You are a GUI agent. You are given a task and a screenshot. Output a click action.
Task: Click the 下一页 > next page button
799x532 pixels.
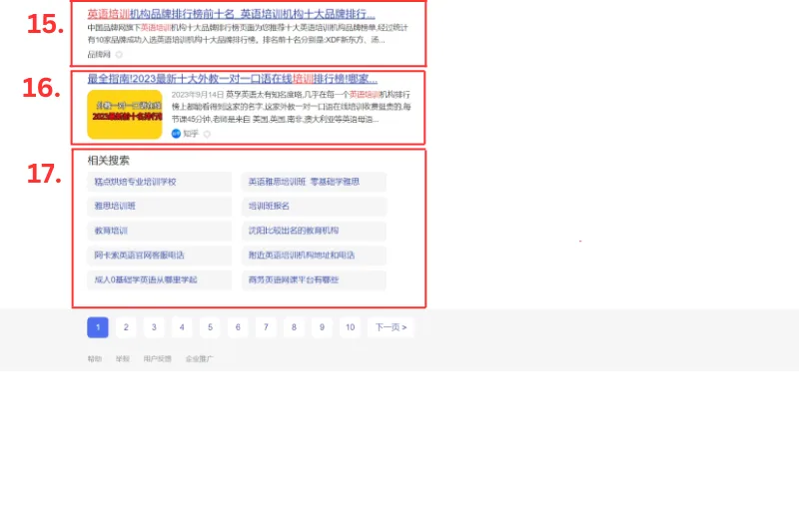(391, 327)
